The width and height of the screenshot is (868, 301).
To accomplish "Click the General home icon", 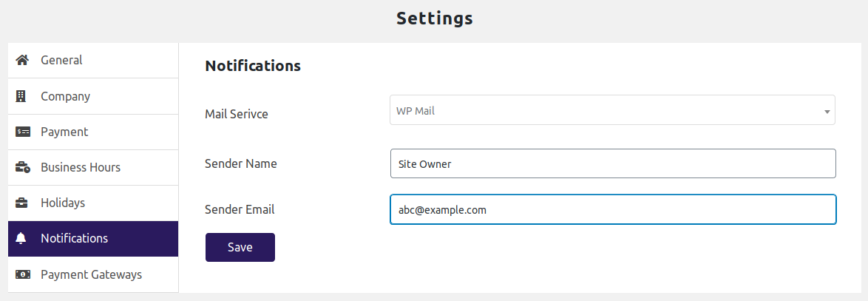I will click(22, 60).
